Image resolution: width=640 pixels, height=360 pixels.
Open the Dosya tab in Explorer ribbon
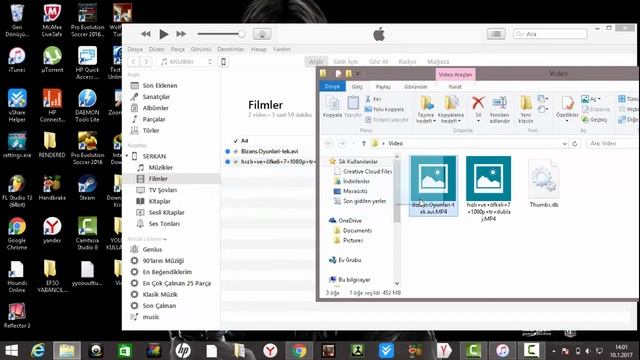pos(332,87)
